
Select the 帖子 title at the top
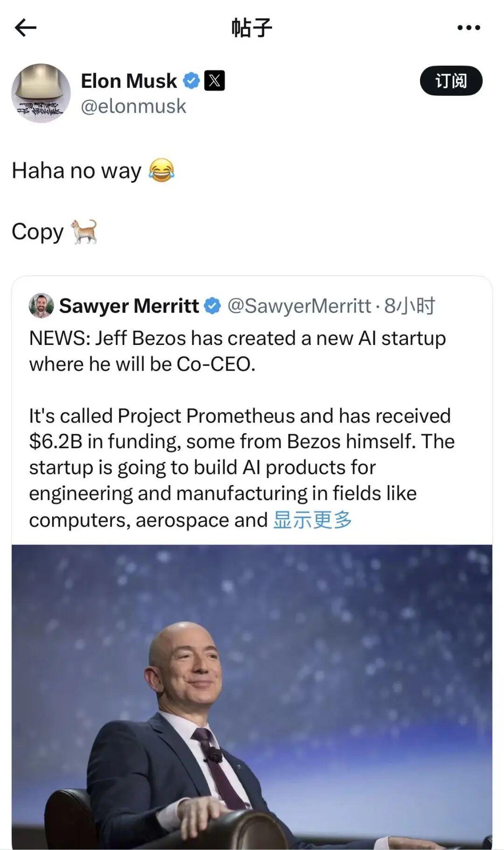[x=252, y=27]
